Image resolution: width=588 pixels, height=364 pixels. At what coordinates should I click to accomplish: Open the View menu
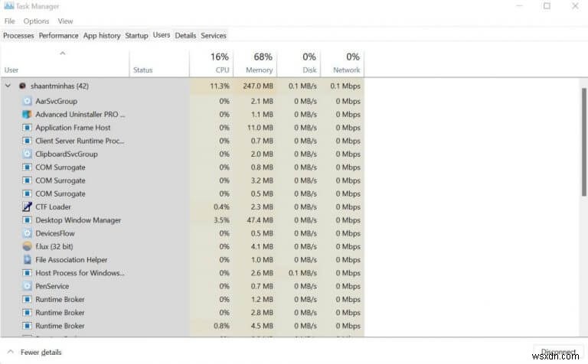(65, 21)
